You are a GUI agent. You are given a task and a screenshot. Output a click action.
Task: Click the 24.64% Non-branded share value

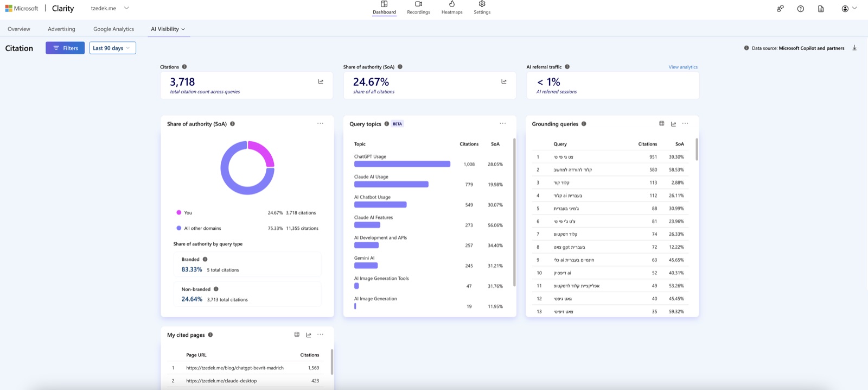(192, 299)
